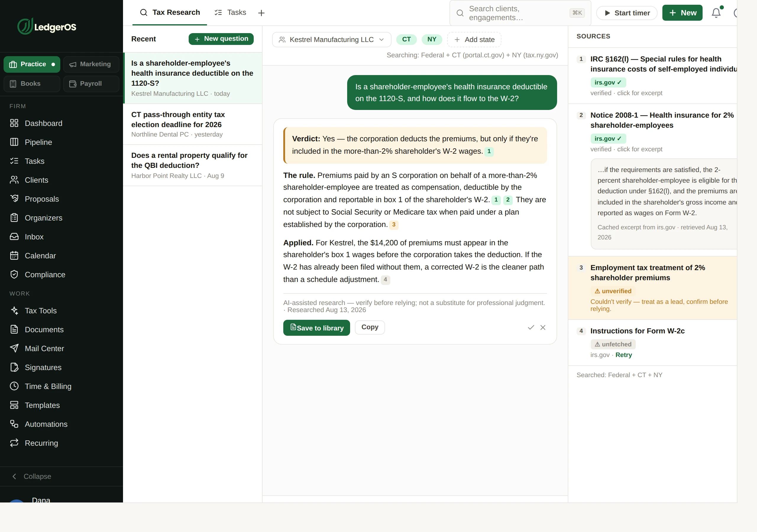Click the Time & Billing clock icon
Image resolution: width=757 pixels, height=532 pixels.
(x=14, y=386)
